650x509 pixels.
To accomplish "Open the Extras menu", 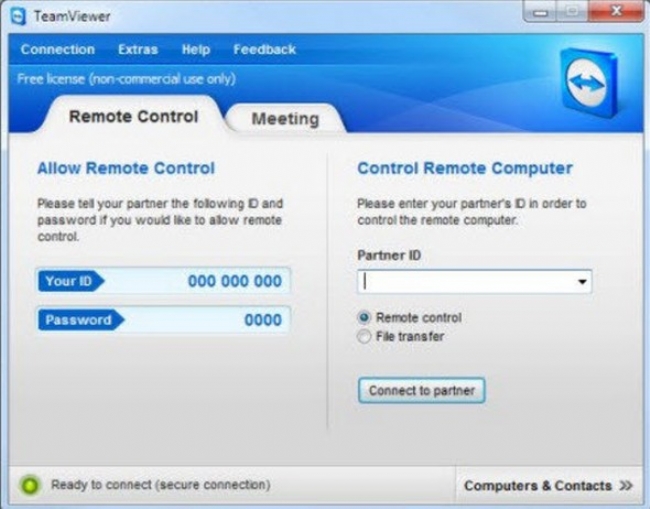I will [138, 49].
